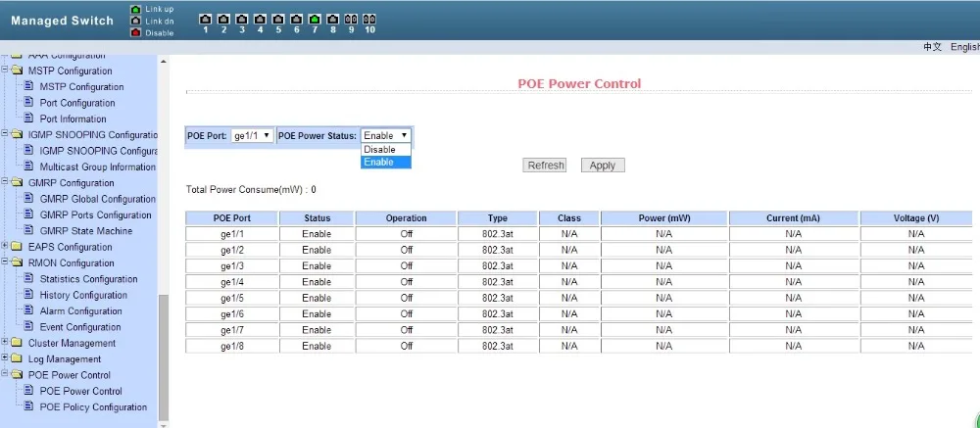Image resolution: width=980 pixels, height=428 pixels.
Task: Switch language to English
Action: (x=965, y=47)
